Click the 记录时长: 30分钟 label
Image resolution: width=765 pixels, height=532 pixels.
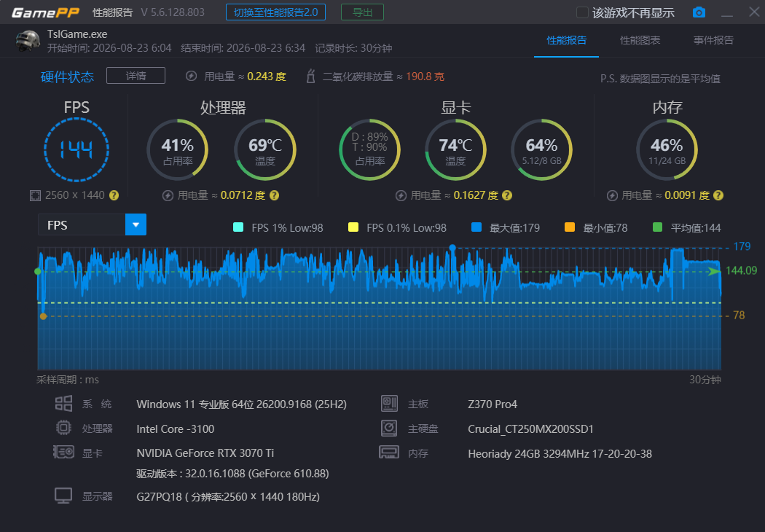(353, 48)
